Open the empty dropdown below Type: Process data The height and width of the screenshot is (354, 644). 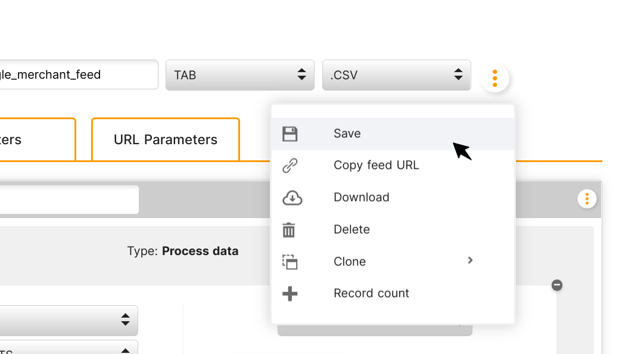point(69,320)
